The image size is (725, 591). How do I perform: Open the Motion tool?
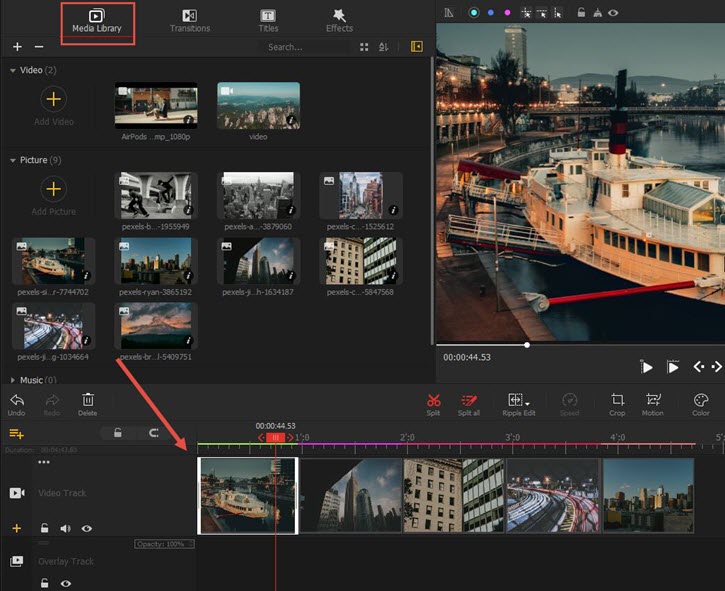pos(653,400)
